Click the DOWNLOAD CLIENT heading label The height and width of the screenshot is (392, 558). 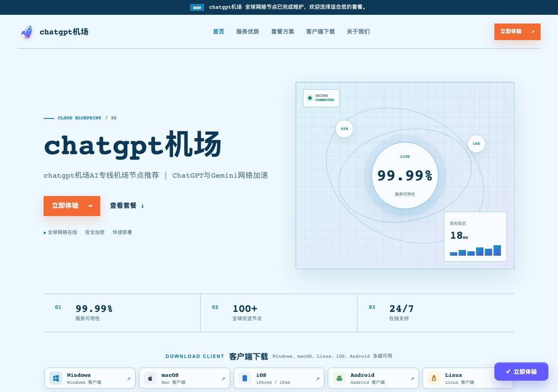(195, 356)
